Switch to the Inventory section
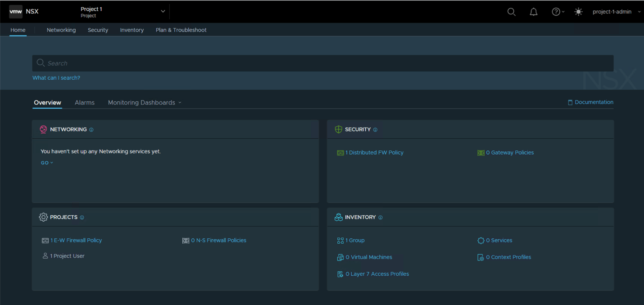 (x=132, y=30)
